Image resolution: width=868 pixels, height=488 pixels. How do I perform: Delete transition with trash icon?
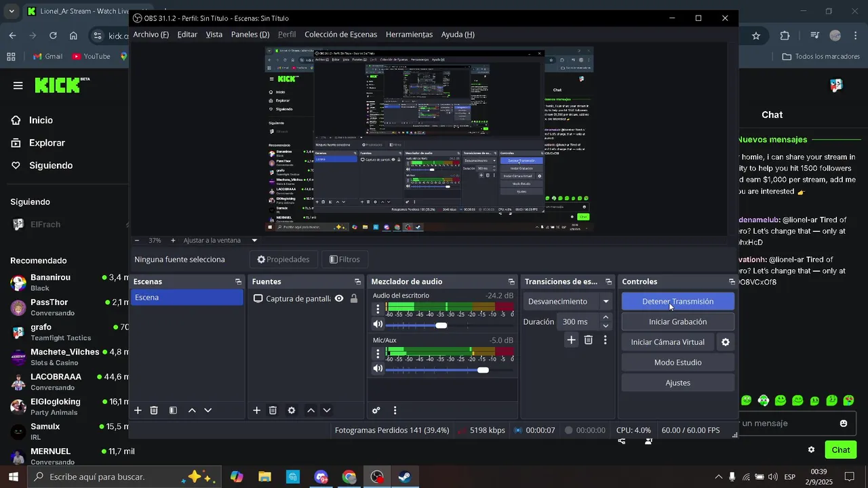tap(589, 340)
